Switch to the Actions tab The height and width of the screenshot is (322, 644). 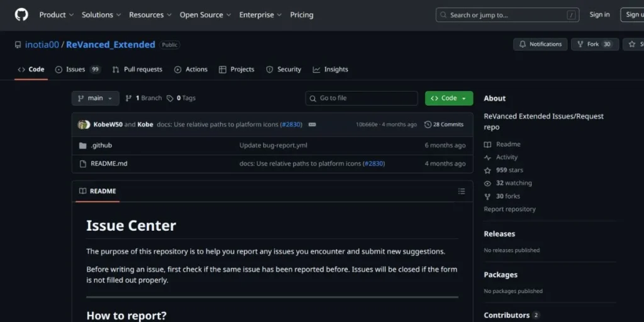point(191,69)
